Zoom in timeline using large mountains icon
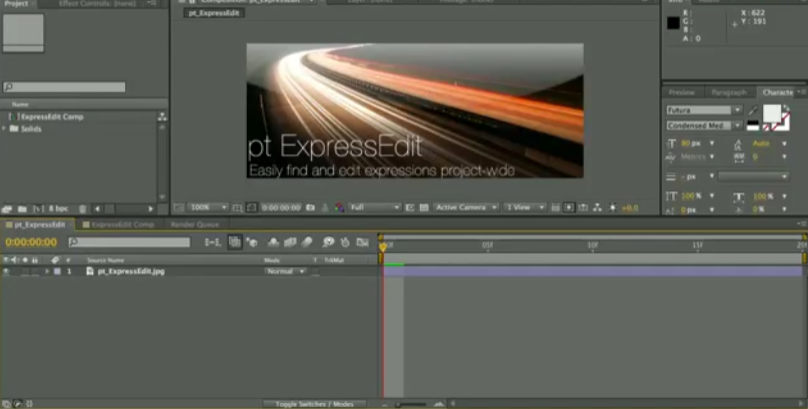The height and width of the screenshot is (409, 808). [x=439, y=404]
